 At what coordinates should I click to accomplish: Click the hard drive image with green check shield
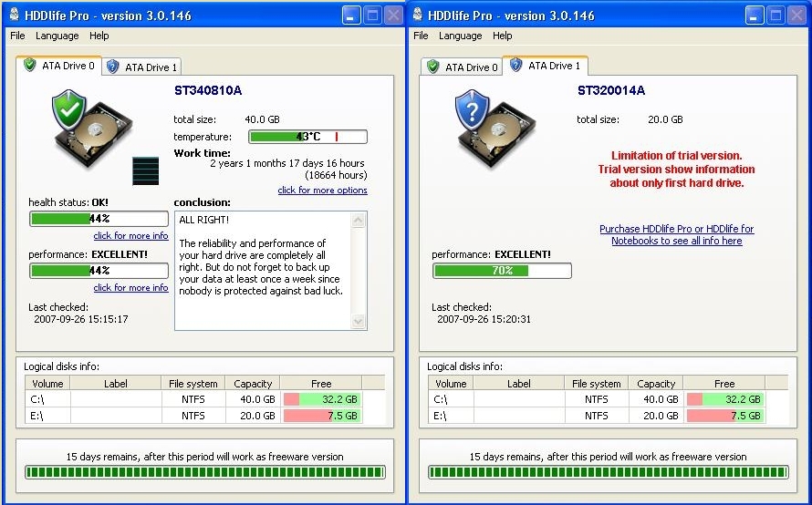tap(92, 129)
